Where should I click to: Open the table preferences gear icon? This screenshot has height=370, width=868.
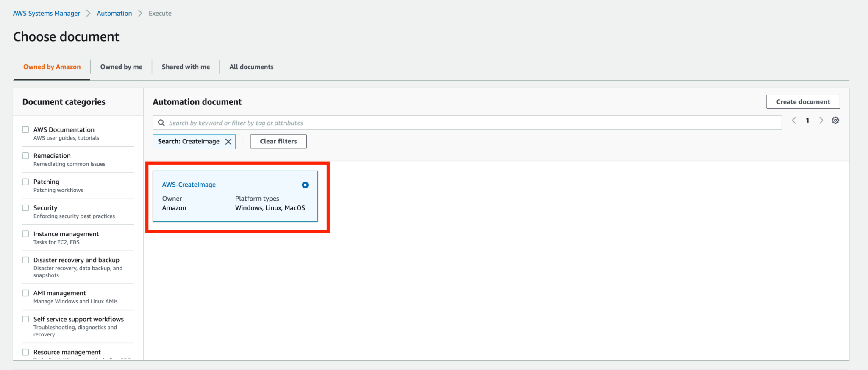835,121
